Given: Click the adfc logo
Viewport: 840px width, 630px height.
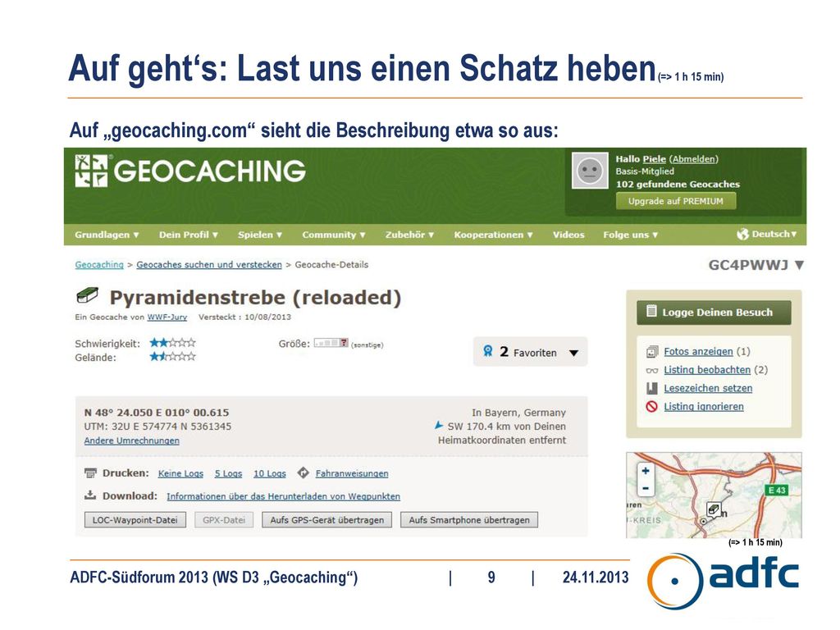Looking at the screenshot, I should click(724, 581).
